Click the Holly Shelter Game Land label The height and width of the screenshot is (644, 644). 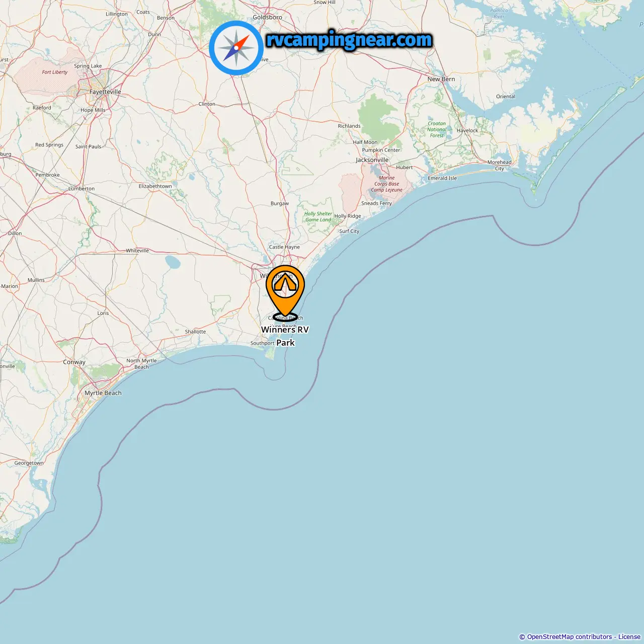[x=318, y=217]
